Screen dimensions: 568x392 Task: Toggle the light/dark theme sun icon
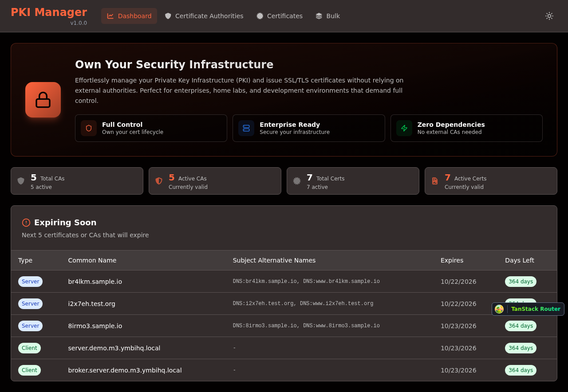(549, 16)
